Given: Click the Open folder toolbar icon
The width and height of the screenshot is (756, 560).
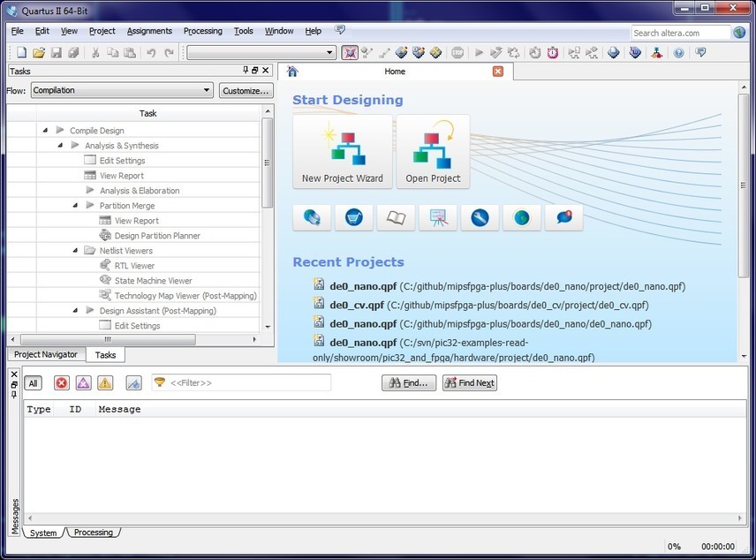Looking at the screenshot, I should coord(39,53).
